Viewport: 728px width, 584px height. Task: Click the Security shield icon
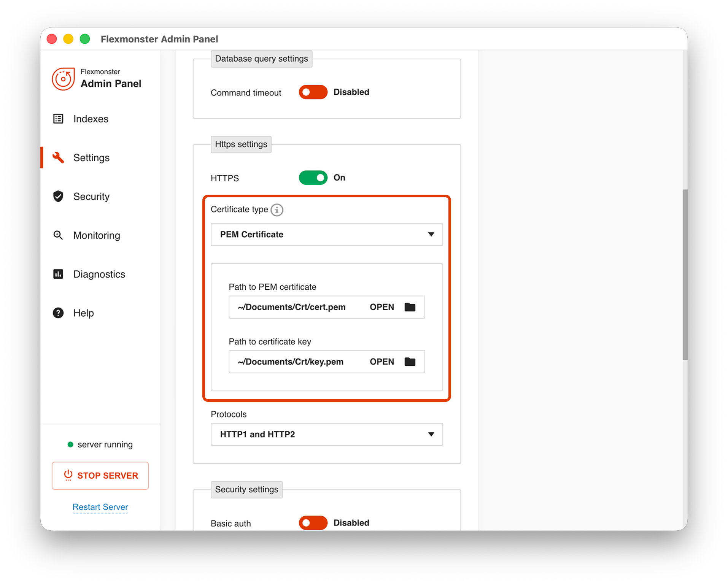(58, 196)
